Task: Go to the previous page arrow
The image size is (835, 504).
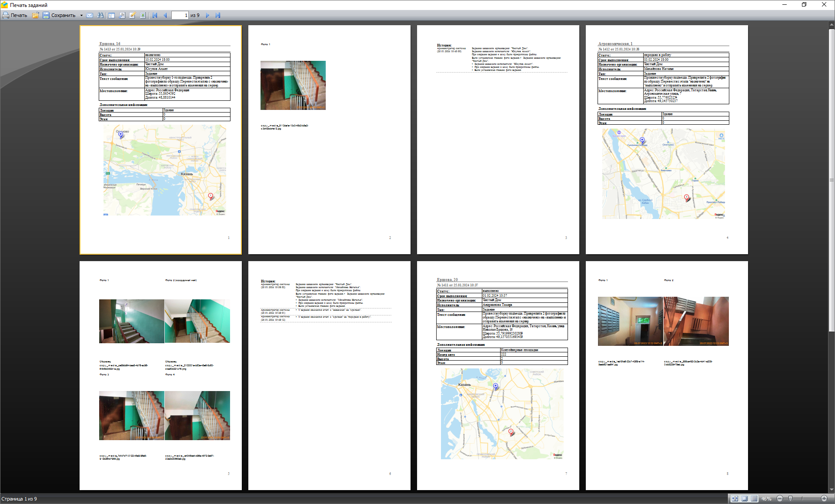Action: (165, 15)
